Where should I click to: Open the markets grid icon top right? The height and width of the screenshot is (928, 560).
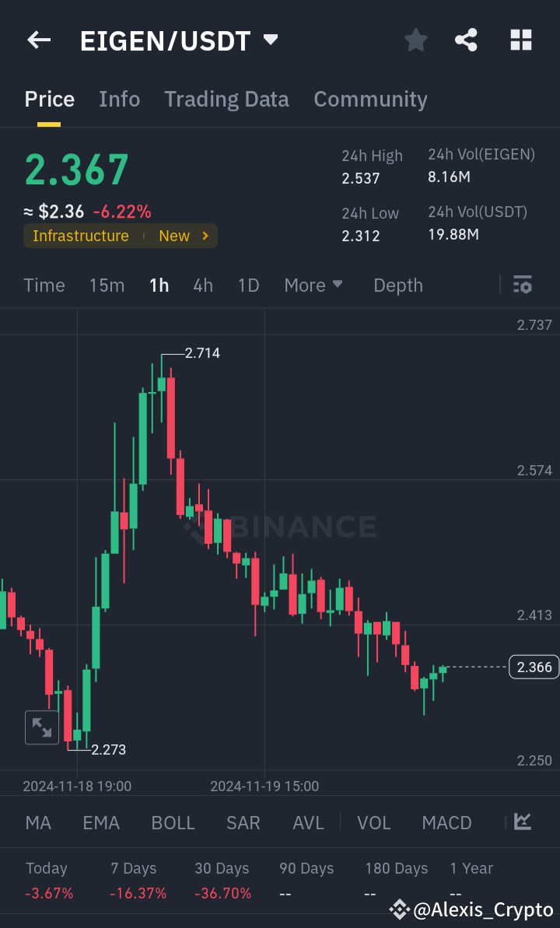click(520, 40)
